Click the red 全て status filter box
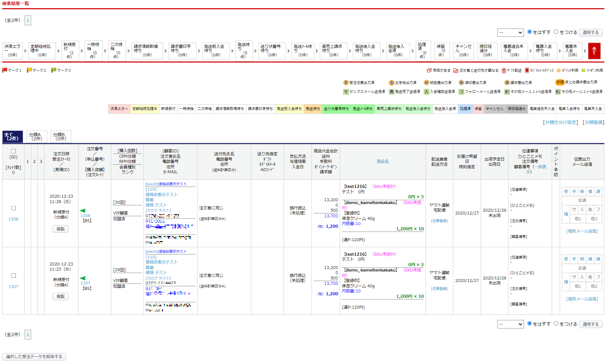 point(594,51)
